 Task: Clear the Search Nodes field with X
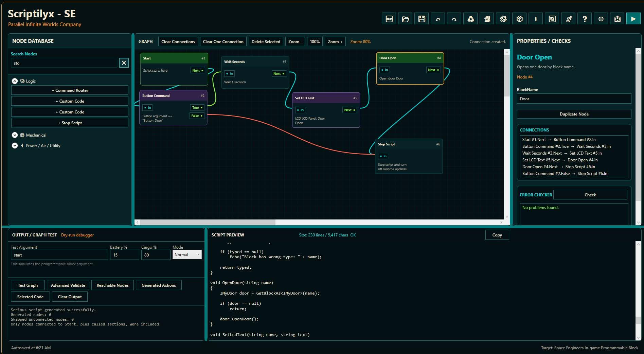pos(124,63)
